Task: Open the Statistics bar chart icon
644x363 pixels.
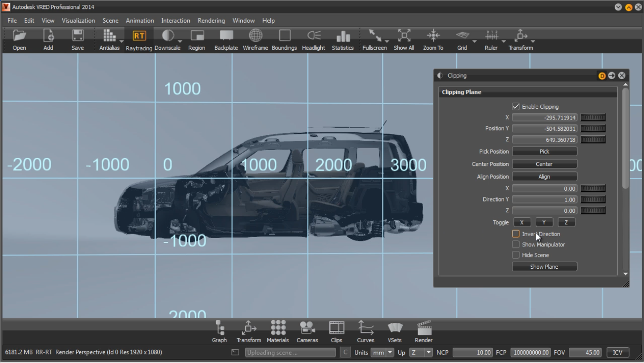Action: [343, 36]
